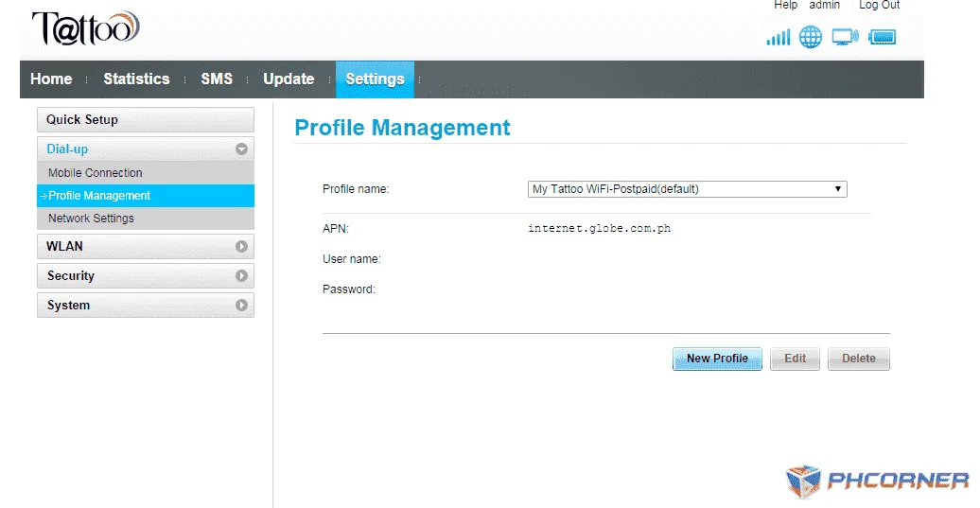Expand the Security section arrow

(x=241, y=275)
